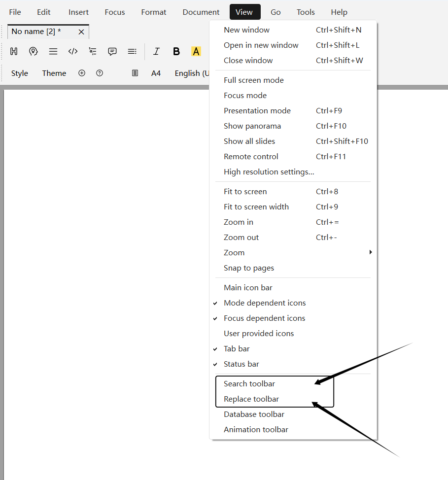Open the Style dropdown
The image size is (448, 480).
[x=20, y=73]
